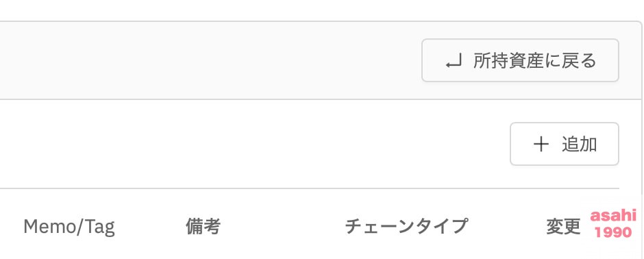Click the pink asahi text overlay
644x259 pixels.
pos(613,216)
